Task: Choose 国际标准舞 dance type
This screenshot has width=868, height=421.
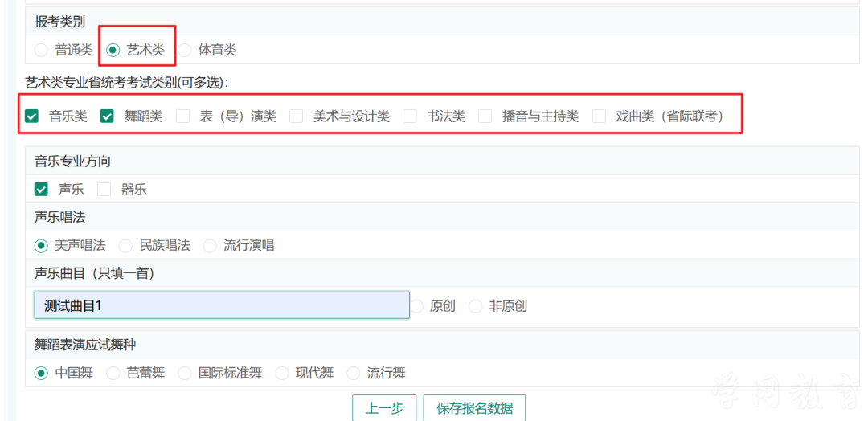Action: [184, 374]
